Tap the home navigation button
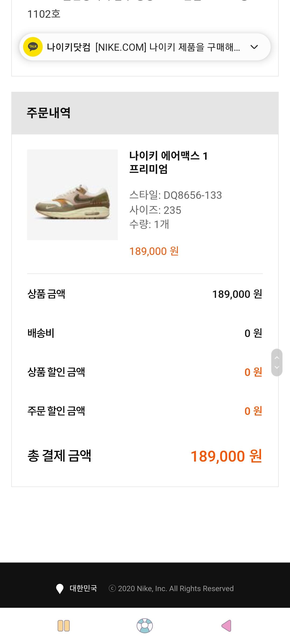The height and width of the screenshot is (644, 290). point(145,626)
